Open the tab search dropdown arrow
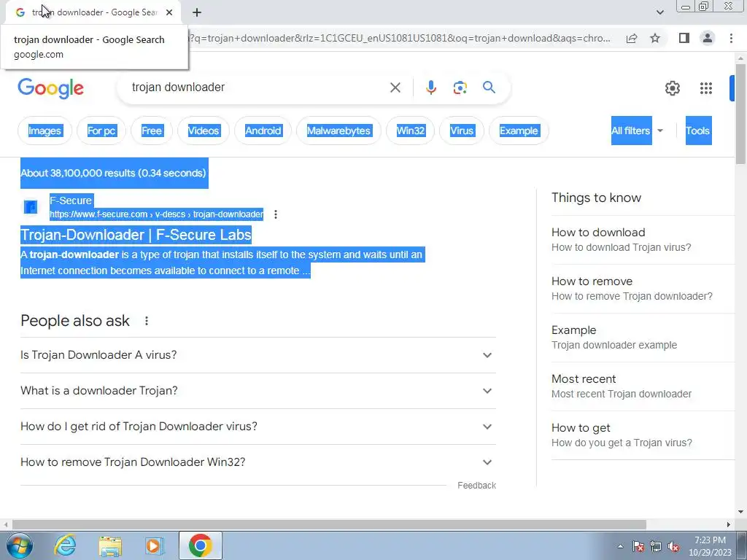Image resolution: width=747 pixels, height=560 pixels. pos(659,12)
